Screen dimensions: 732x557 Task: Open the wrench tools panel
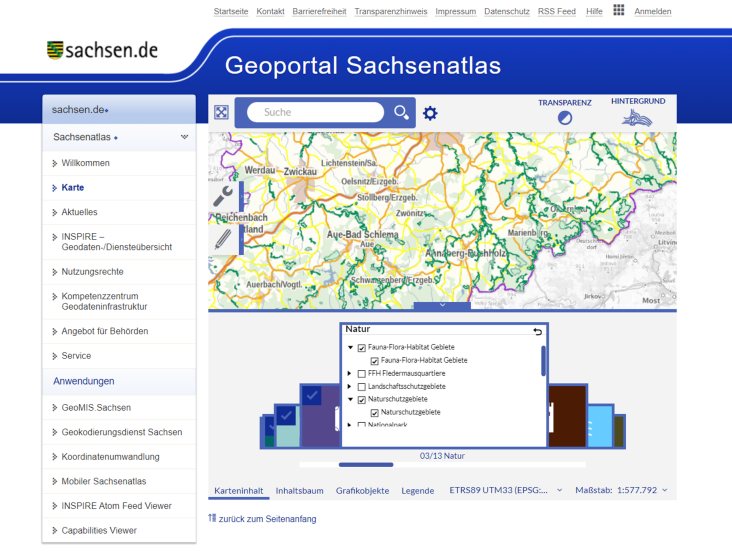tap(223, 196)
